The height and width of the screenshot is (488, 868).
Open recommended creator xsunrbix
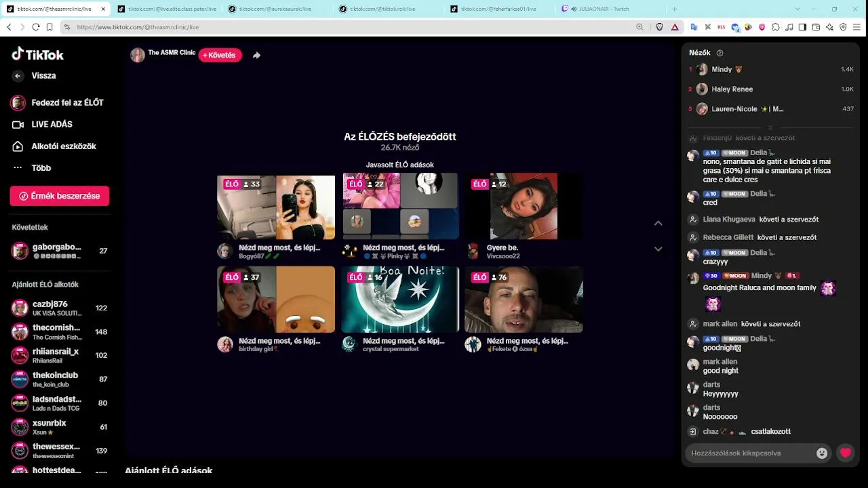coord(60,427)
